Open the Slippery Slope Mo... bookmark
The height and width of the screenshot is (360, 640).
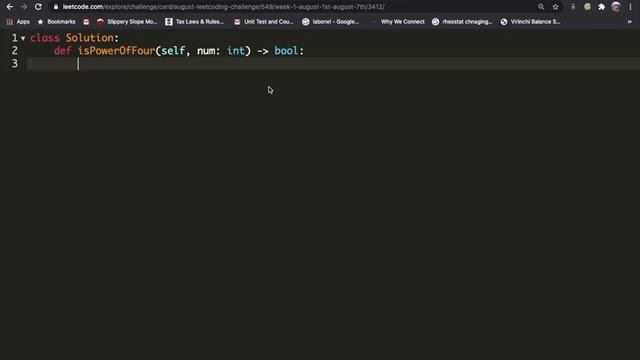127,22
